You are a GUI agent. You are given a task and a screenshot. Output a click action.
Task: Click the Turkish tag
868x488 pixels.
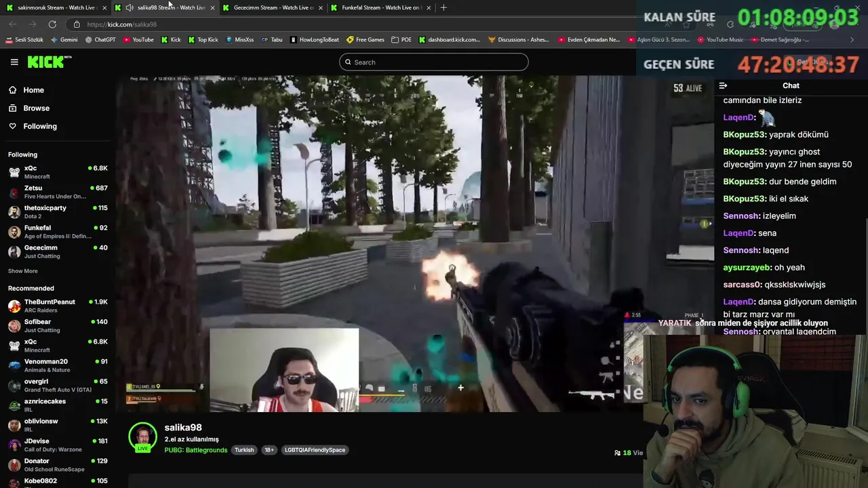click(244, 450)
